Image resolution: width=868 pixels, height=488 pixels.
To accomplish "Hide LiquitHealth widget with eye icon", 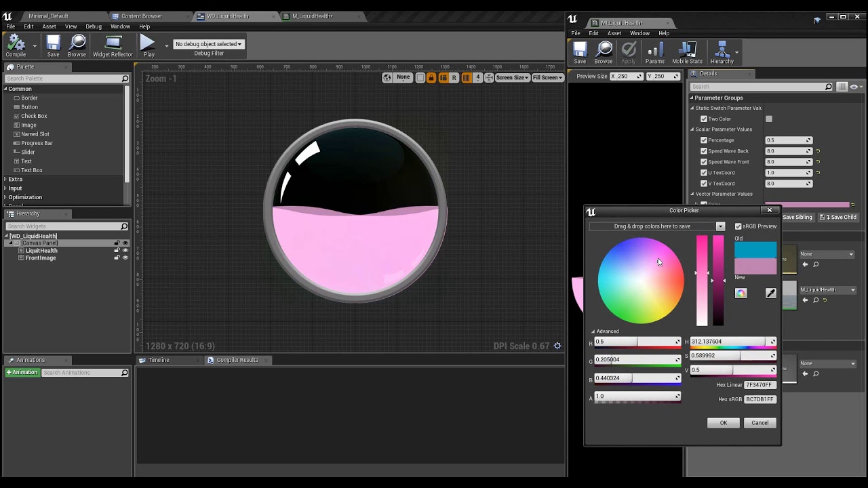I will [125, 251].
